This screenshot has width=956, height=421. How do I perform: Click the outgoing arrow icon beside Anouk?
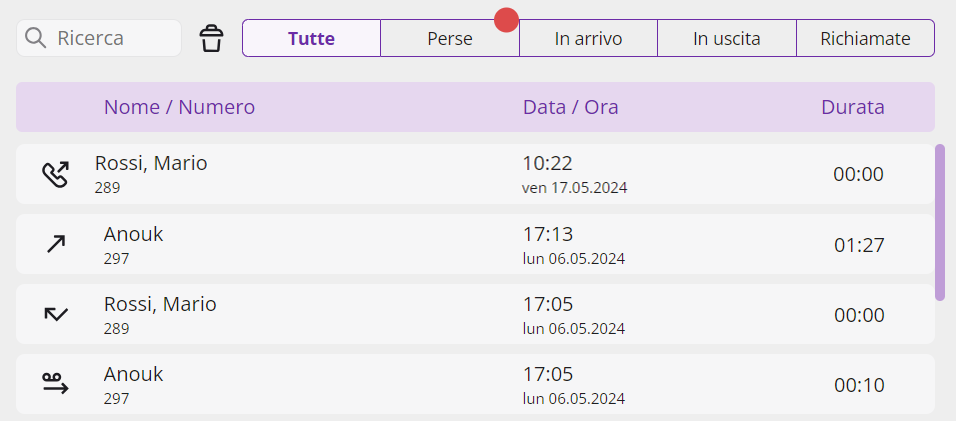[55, 245]
